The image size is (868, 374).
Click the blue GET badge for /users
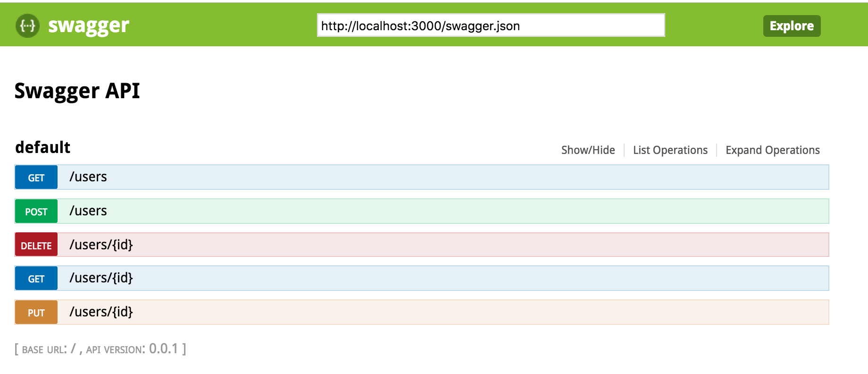tap(36, 178)
